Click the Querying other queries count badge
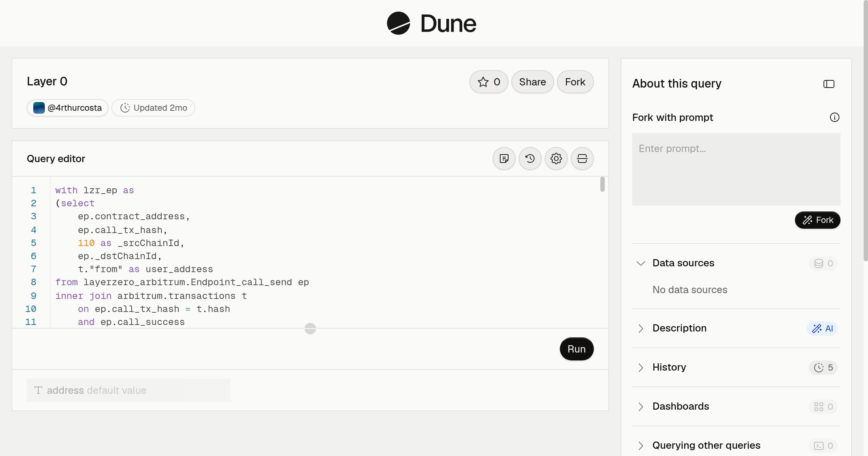The width and height of the screenshot is (868, 456). coord(823,446)
